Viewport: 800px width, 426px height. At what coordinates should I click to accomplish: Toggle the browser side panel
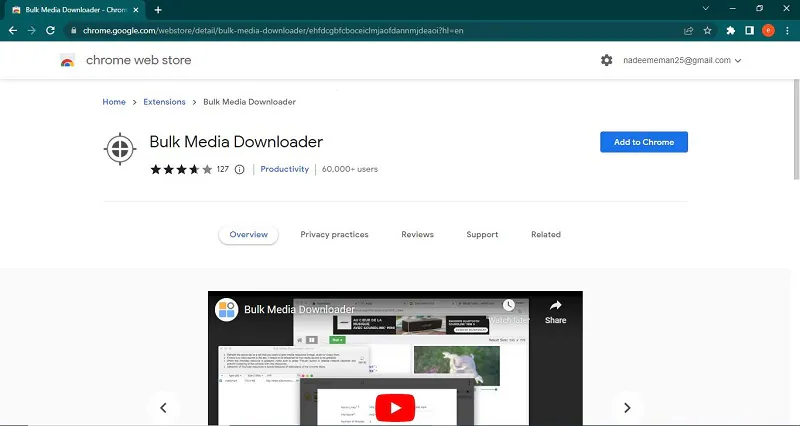pyautogui.click(x=749, y=31)
